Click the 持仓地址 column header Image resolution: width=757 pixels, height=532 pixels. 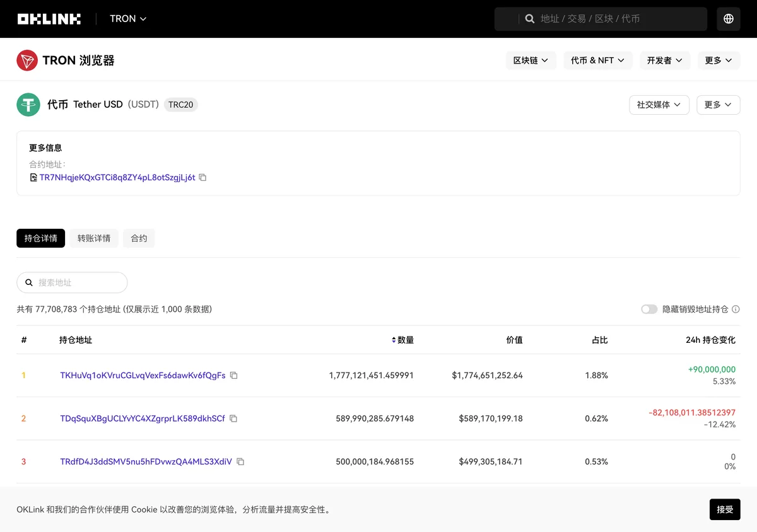point(76,340)
